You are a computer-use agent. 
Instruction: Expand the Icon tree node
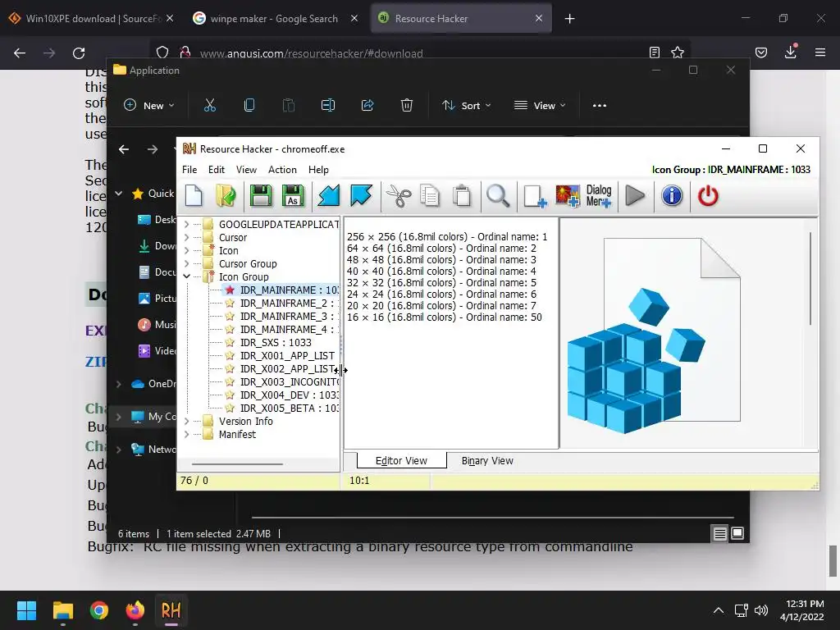186,250
